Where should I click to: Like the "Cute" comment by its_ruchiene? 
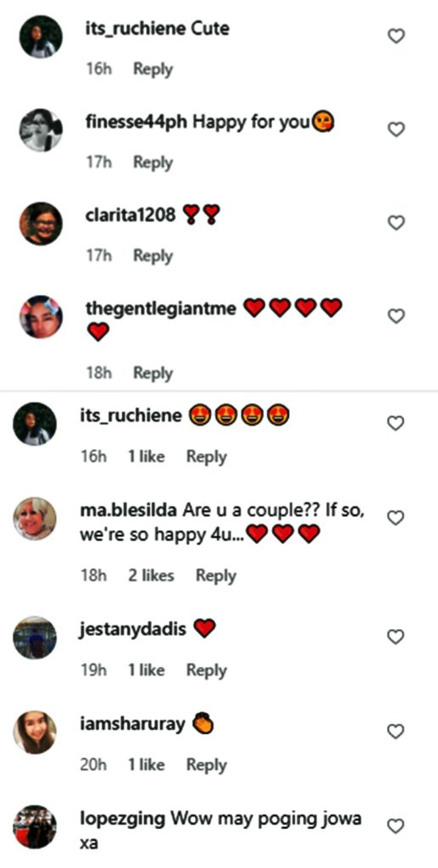(x=396, y=36)
